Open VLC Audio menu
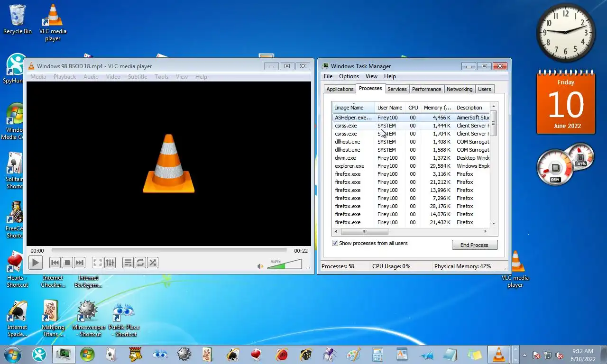 point(91,77)
